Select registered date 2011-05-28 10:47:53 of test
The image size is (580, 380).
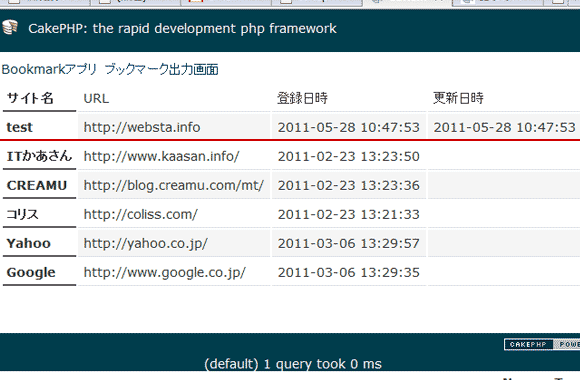(349, 127)
